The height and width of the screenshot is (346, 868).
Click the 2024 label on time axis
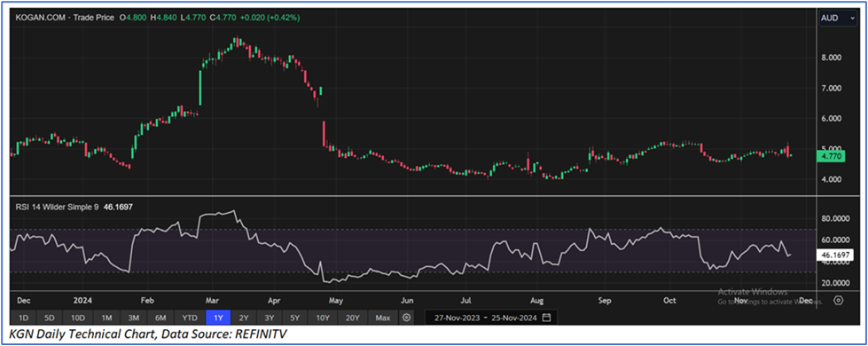coord(82,301)
